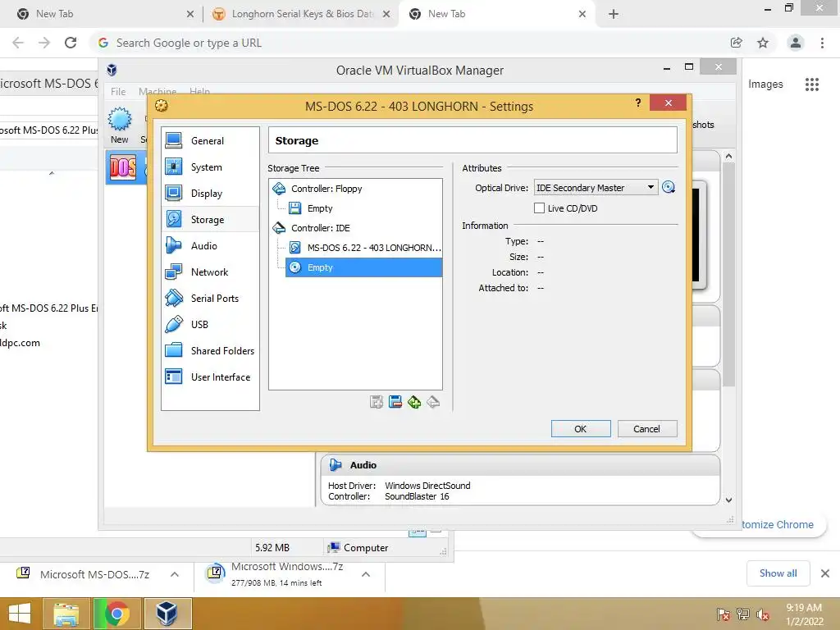Expand options for Microsoft Windows 7z download
The height and width of the screenshot is (630, 840).
click(366, 574)
